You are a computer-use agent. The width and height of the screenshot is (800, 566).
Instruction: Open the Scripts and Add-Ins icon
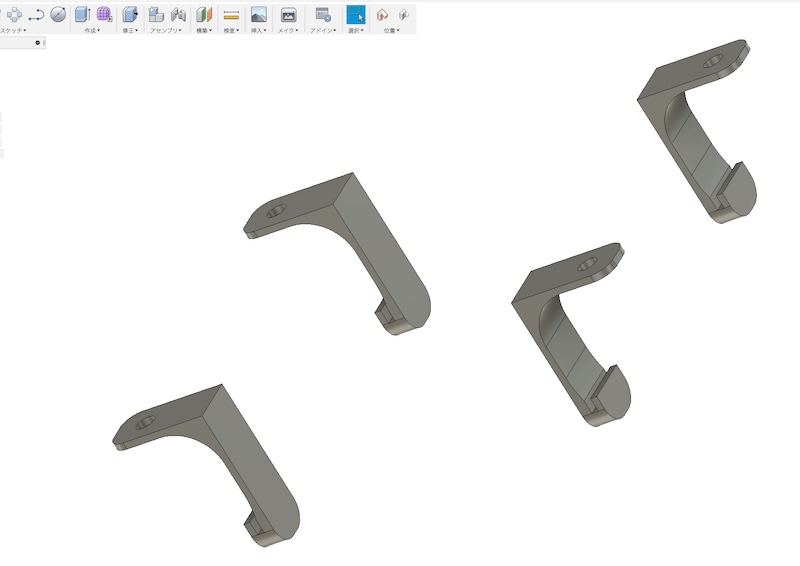pyautogui.click(x=322, y=14)
